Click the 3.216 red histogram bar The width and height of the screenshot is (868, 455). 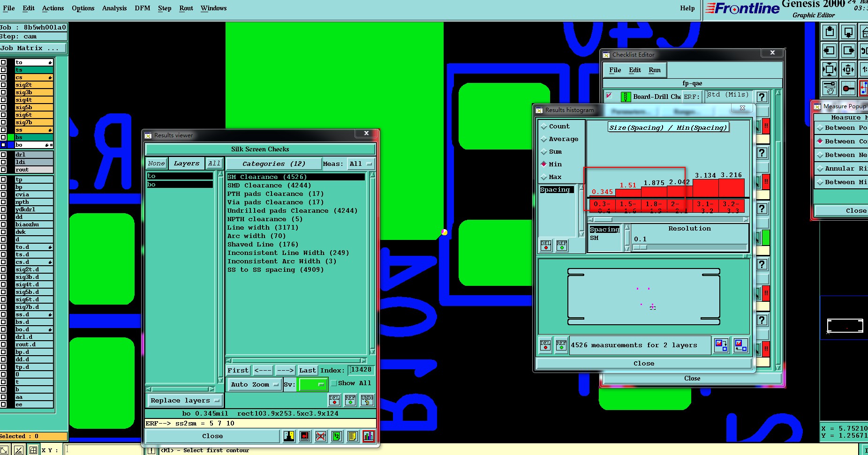(732, 187)
